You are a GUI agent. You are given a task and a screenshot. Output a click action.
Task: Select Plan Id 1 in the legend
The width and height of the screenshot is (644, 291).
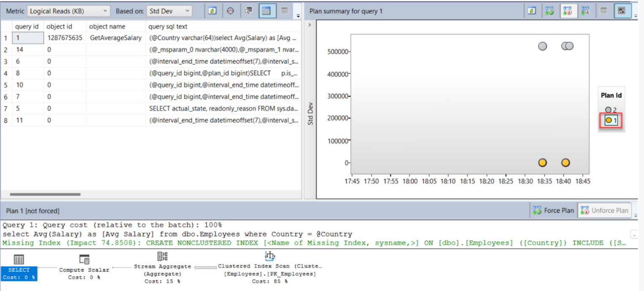[611, 121]
